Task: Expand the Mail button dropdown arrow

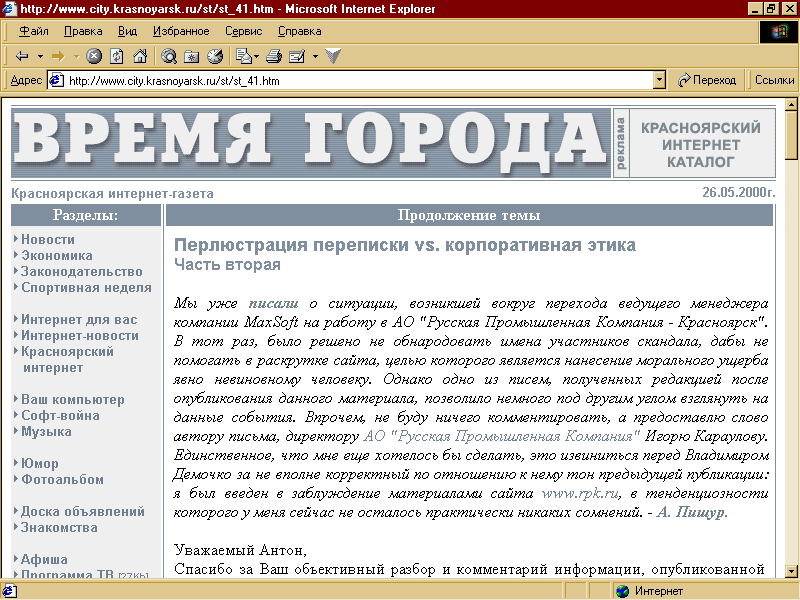Action: click(256, 56)
